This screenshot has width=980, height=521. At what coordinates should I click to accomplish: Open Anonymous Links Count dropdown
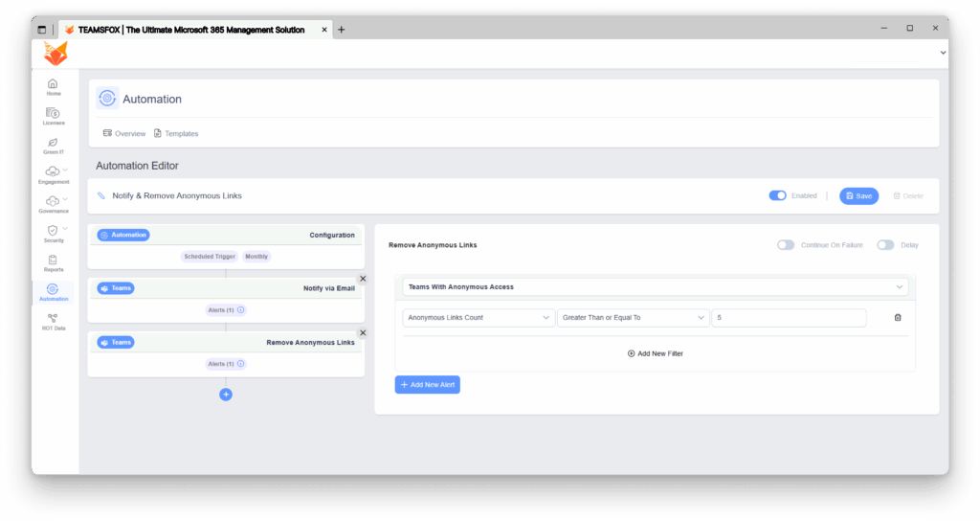[478, 318]
